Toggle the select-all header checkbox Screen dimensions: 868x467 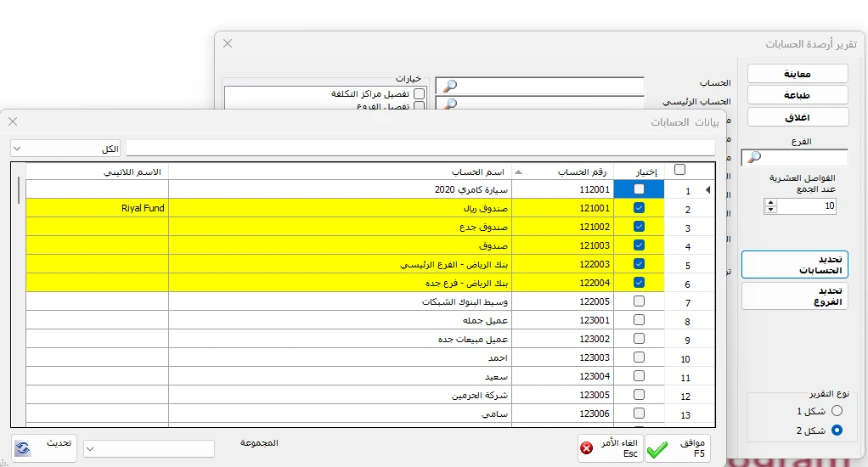[x=679, y=170]
